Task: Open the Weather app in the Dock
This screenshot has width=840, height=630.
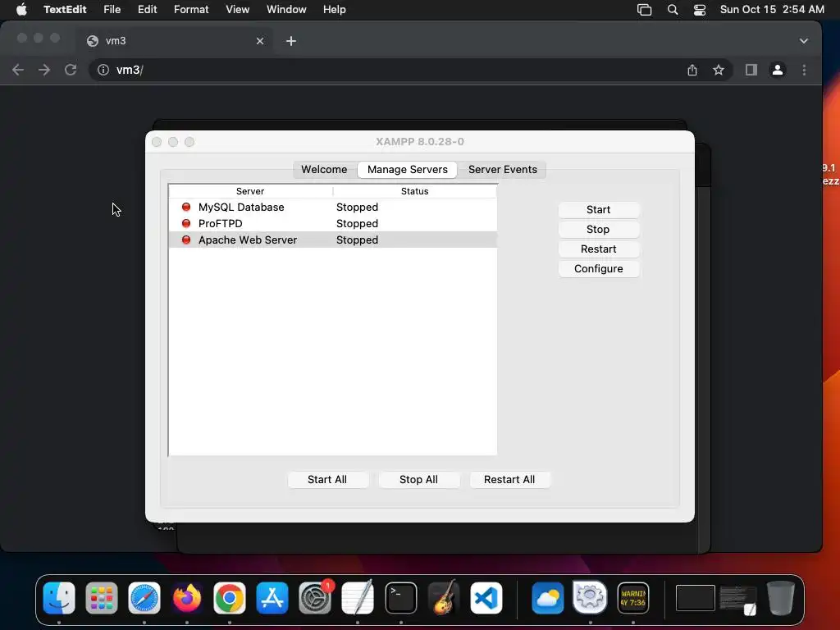Action: (x=547, y=597)
